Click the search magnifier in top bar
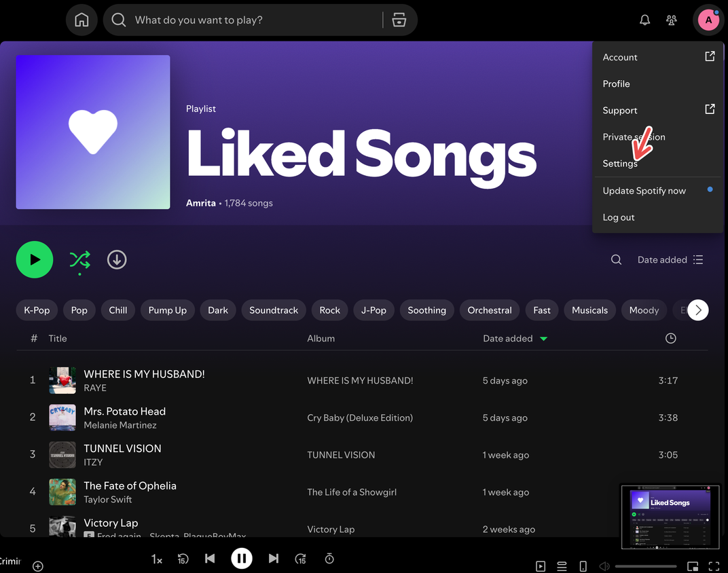Viewport: 728px width, 573px height. 118,20
